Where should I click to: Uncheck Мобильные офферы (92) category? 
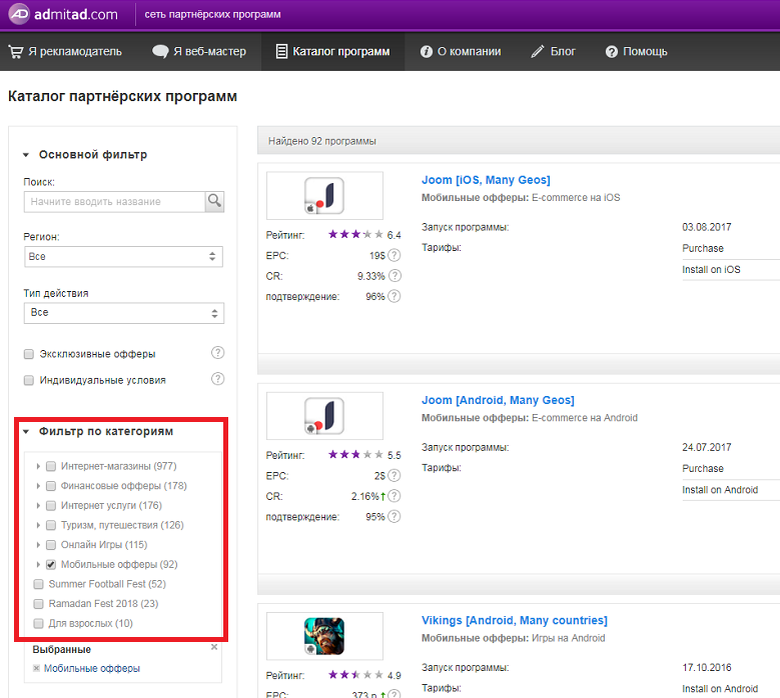[x=51, y=564]
